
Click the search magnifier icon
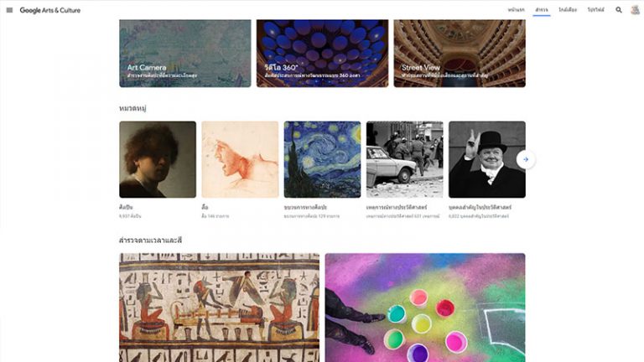[x=619, y=10]
